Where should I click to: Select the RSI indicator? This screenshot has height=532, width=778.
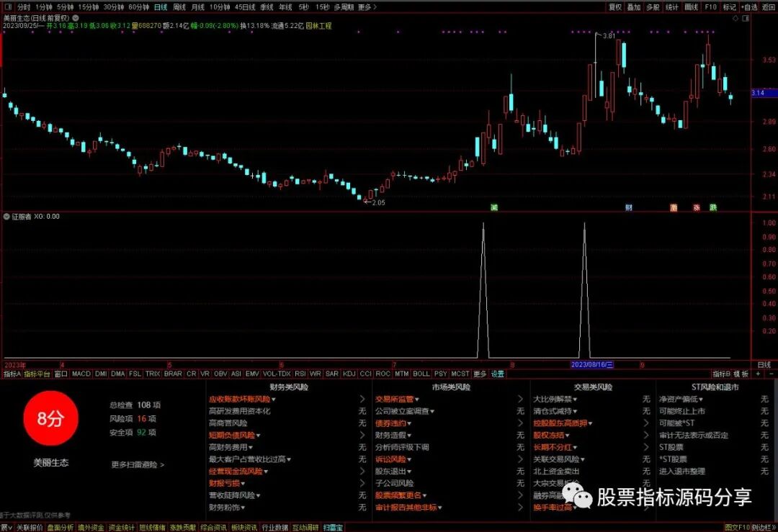coord(300,374)
